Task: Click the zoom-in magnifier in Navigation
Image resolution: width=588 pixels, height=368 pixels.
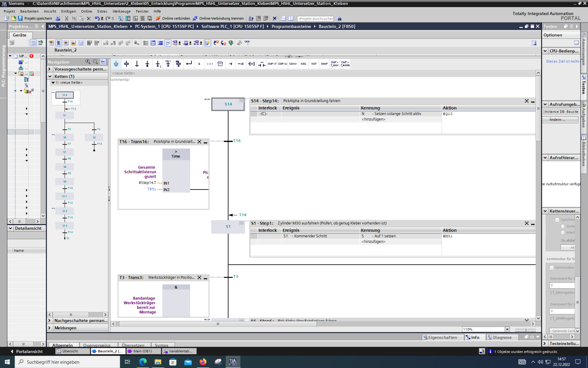Action: coord(88,62)
